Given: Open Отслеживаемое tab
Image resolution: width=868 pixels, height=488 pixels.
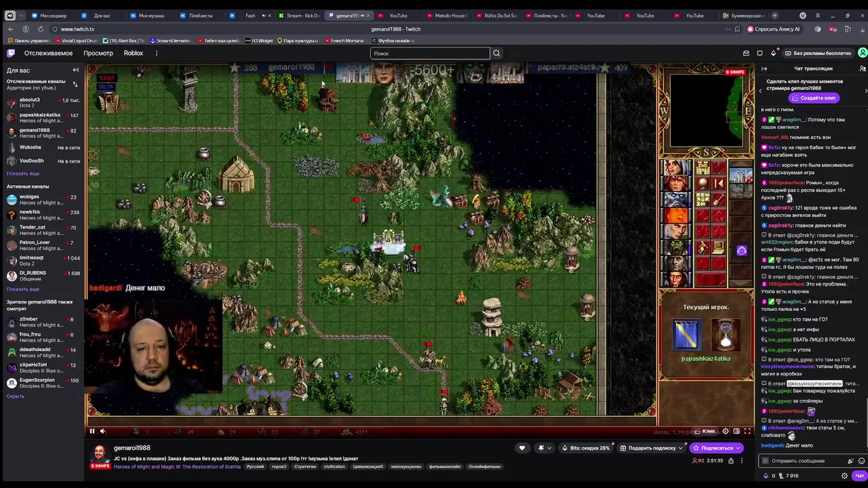Looking at the screenshot, I should tap(48, 53).
